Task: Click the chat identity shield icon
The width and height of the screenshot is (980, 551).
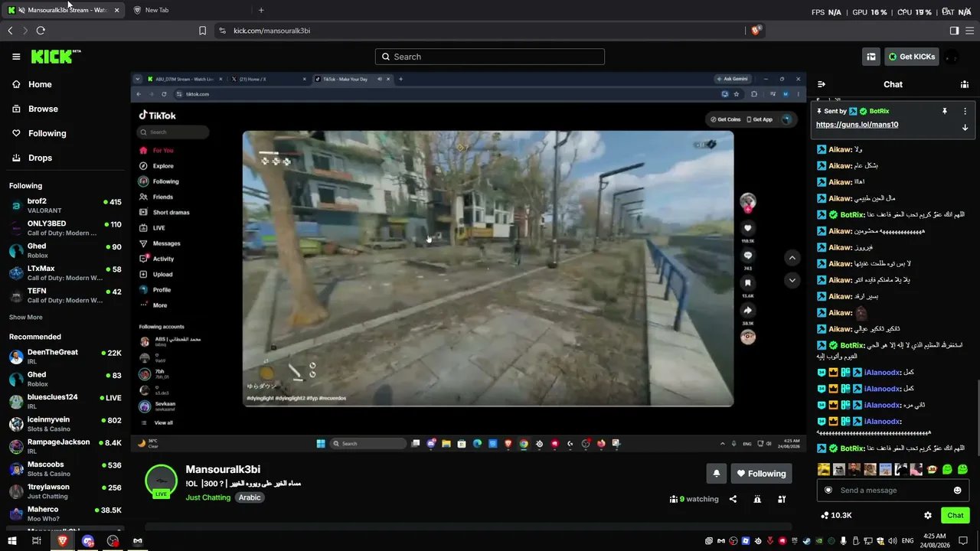Action: [828, 491]
